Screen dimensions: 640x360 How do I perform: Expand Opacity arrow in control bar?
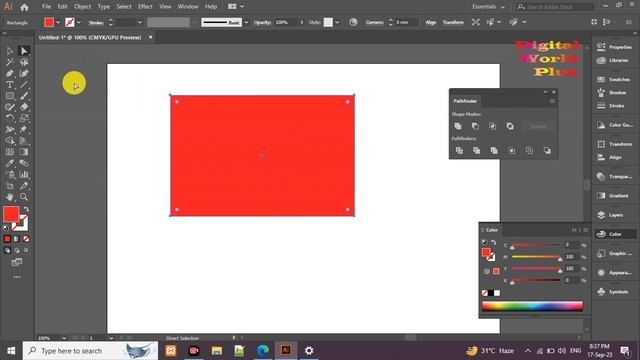[302, 22]
